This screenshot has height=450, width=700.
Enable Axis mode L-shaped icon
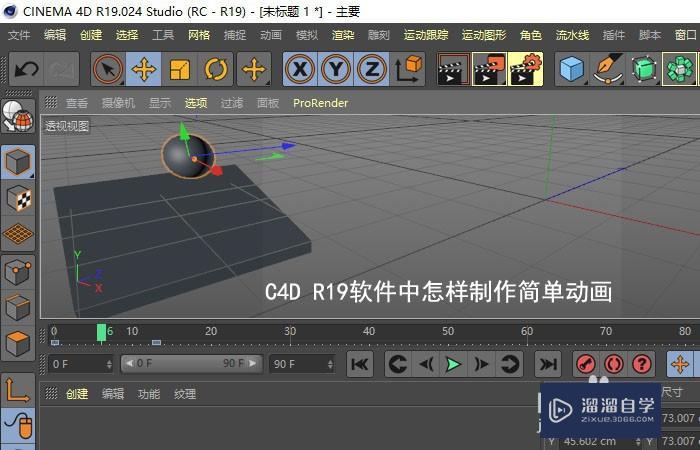pyautogui.click(x=18, y=390)
